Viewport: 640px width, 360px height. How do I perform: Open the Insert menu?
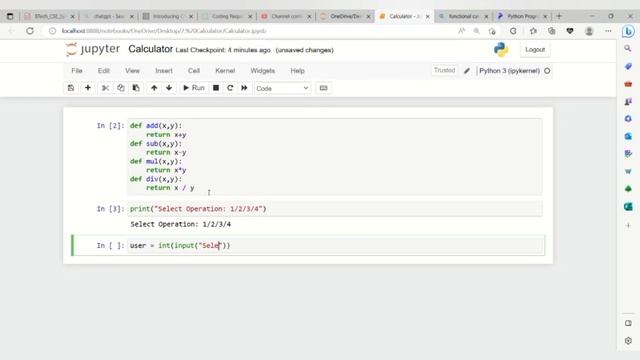click(x=164, y=71)
